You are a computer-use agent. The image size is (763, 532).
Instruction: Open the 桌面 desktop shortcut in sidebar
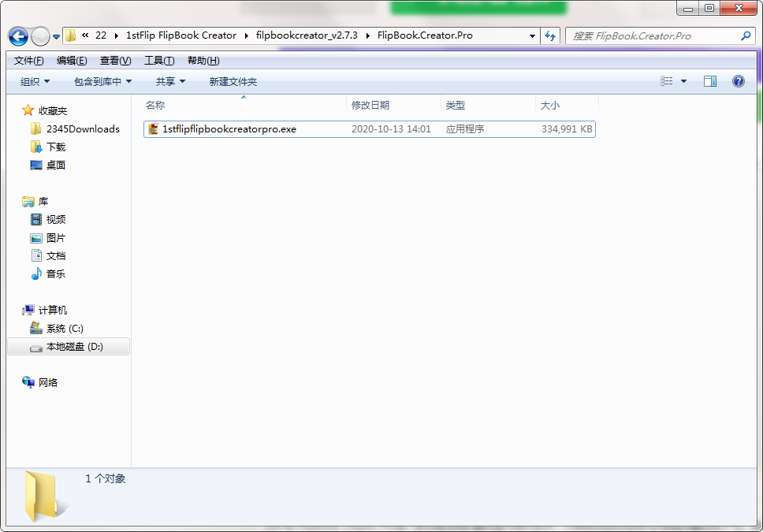[54, 165]
